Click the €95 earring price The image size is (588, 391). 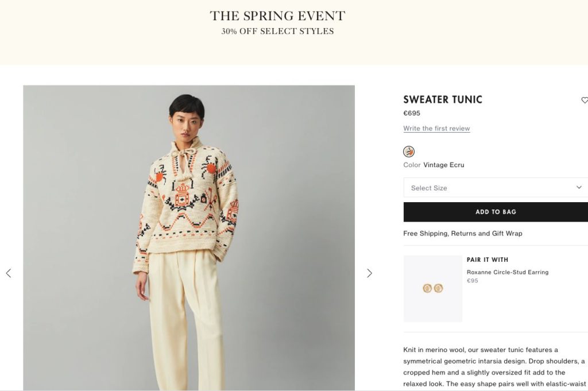coord(472,281)
